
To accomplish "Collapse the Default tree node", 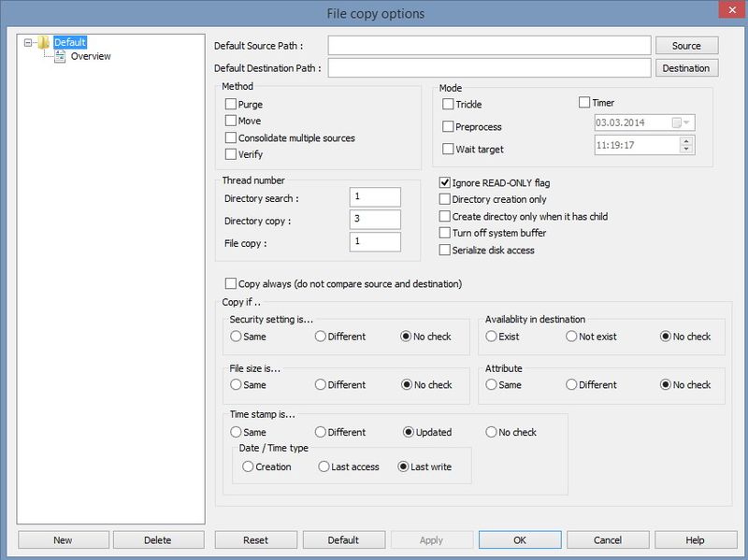I will (x=30, y=42).
